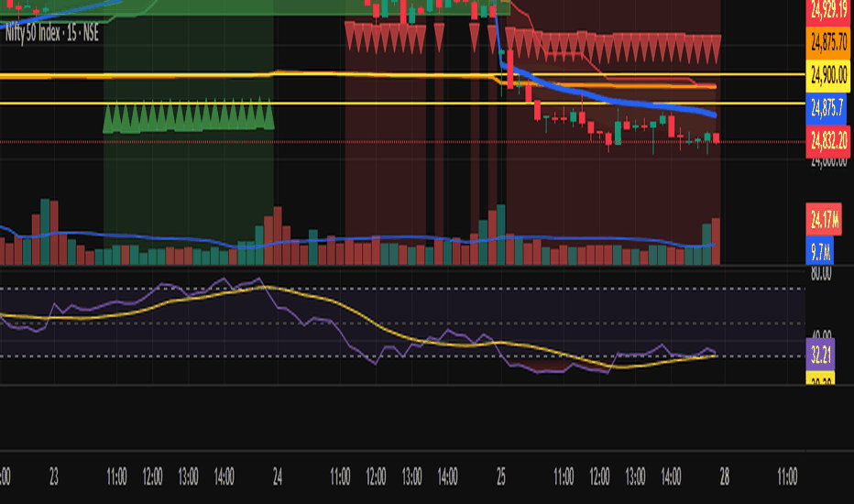Image resolution: width=854 pixels, height=504 pixels.
Task: Click the latest red candle at current price
Action: coord(716,138)
